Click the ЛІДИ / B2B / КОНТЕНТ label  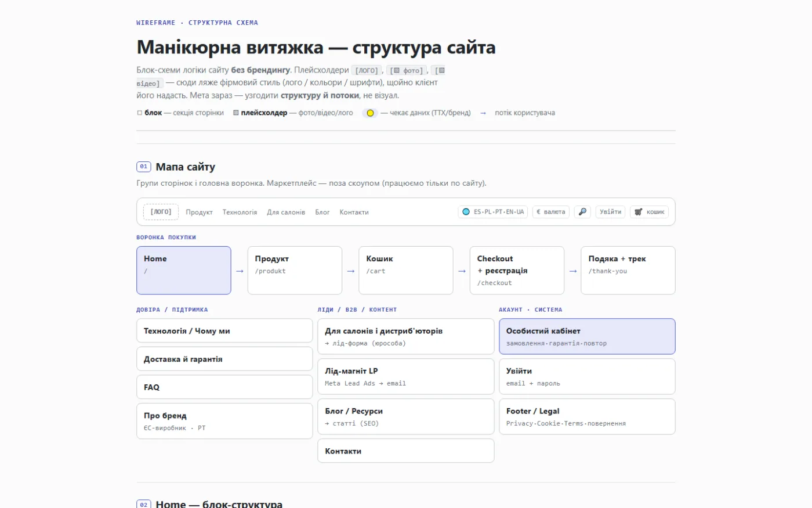(x=357, y=310)
